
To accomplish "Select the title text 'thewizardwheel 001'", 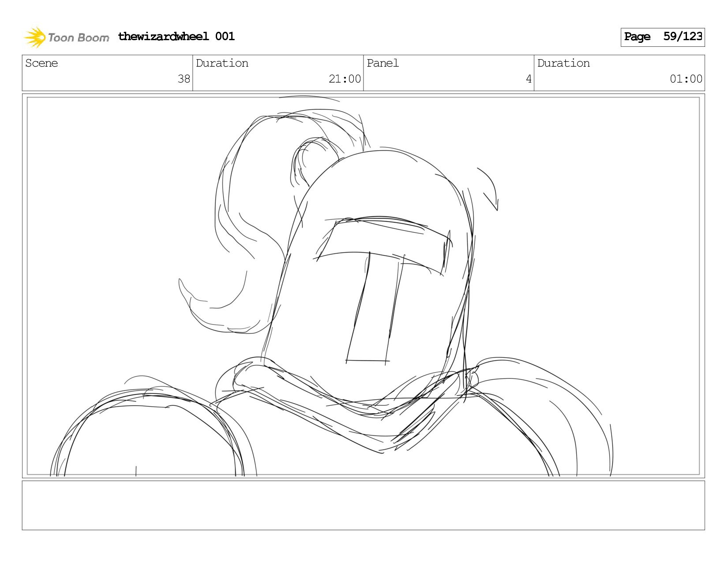I will pyautogui.click(x=176, y=37).
